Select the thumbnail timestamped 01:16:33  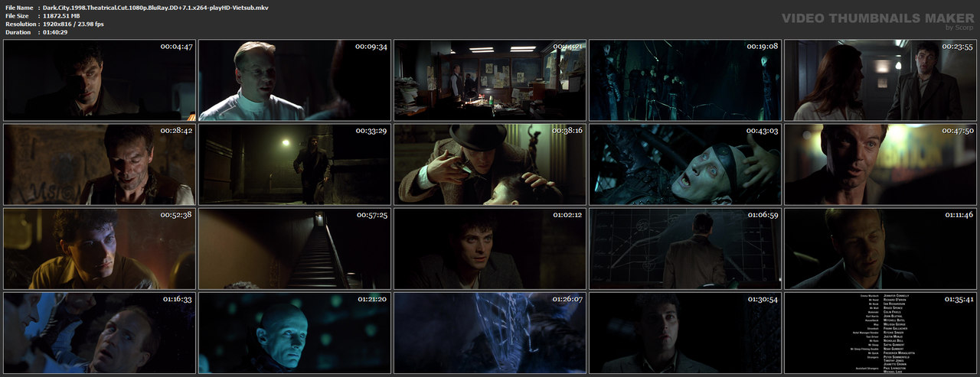(100, 333)
